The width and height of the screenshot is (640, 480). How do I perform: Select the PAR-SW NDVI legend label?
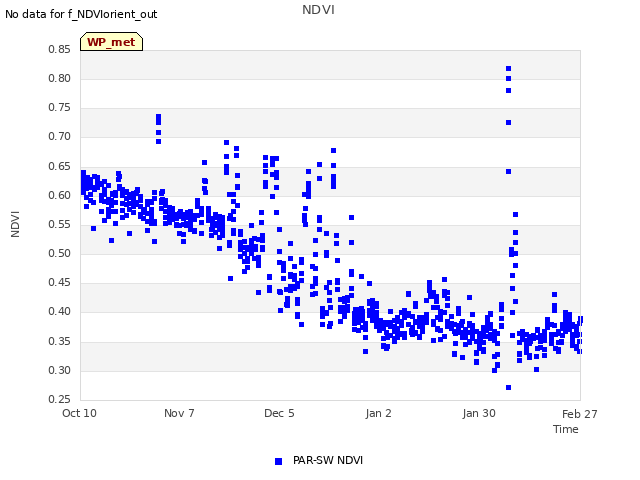tap(328, 460)
